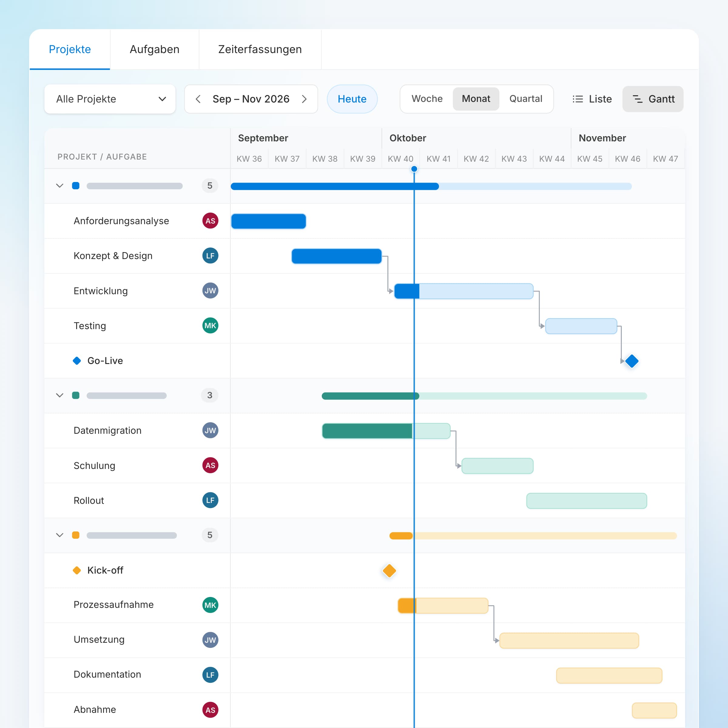This screenshot has height=728, width=728.
Task: Click the MK avatar beside Testing
Action: coord(210,325)
